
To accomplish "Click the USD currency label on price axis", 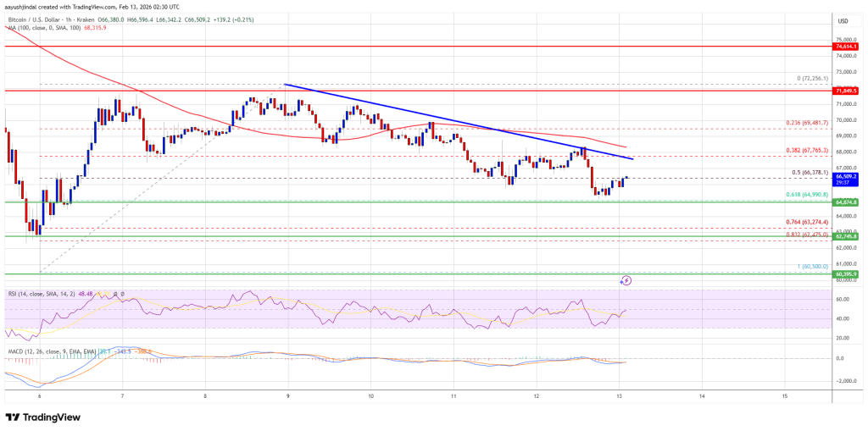I will tap(843, 20).
